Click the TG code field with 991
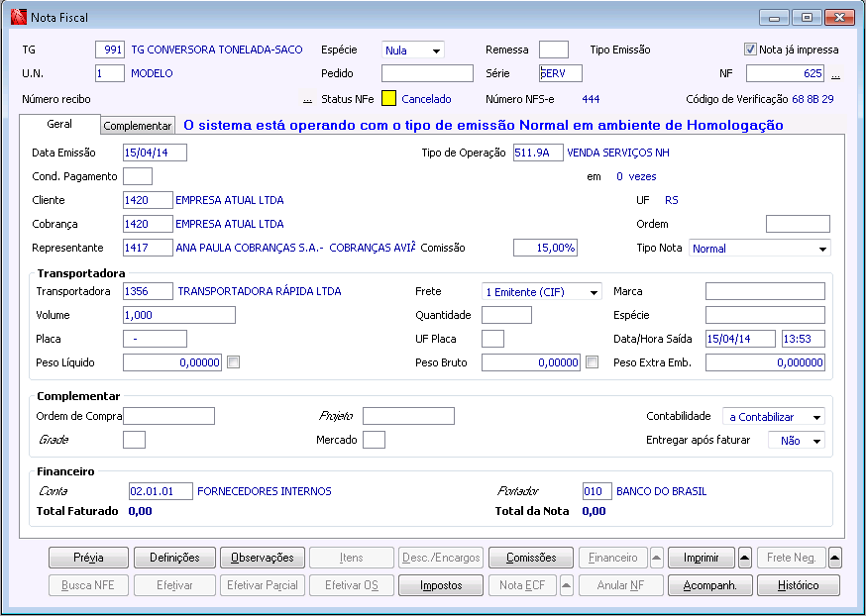 pos(110,50)
